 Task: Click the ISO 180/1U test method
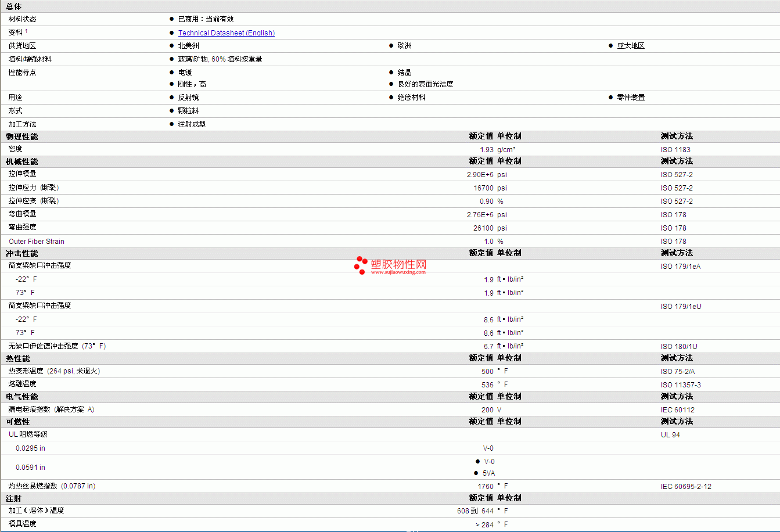pos(679,347)
